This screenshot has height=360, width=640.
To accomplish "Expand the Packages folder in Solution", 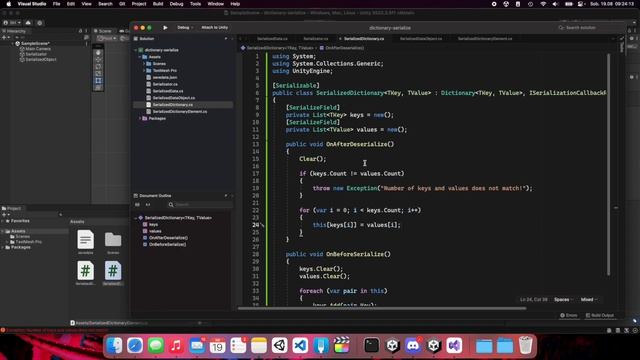I will 140,118.
